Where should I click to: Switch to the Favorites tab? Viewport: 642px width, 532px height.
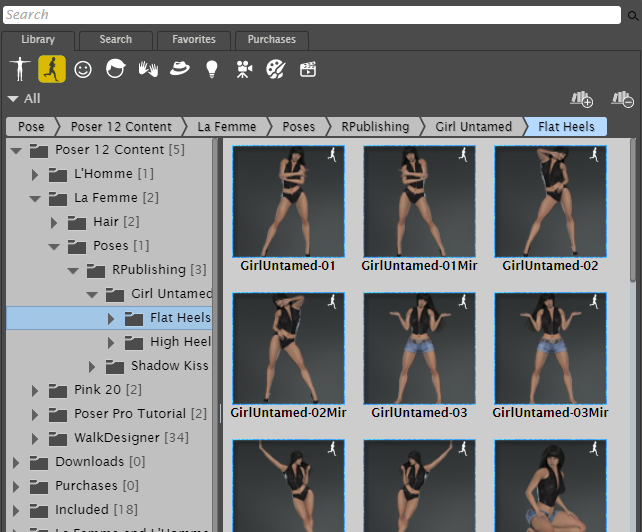point(193,40)
